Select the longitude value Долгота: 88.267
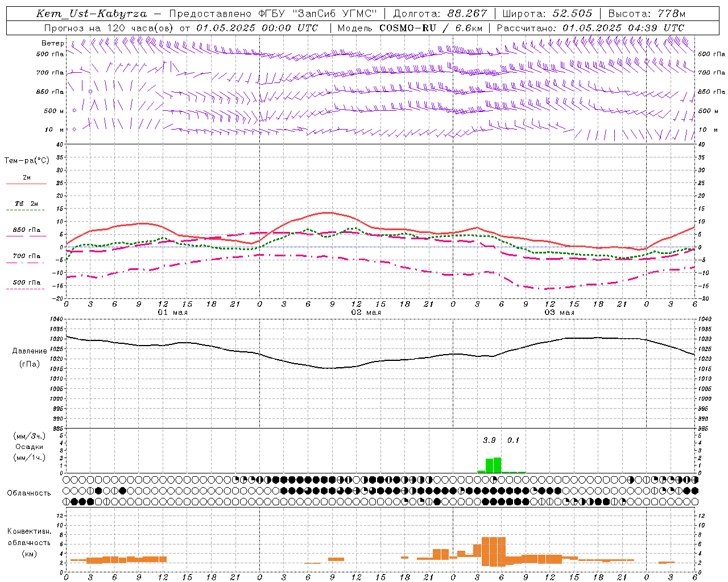 [x=440, y=14]
